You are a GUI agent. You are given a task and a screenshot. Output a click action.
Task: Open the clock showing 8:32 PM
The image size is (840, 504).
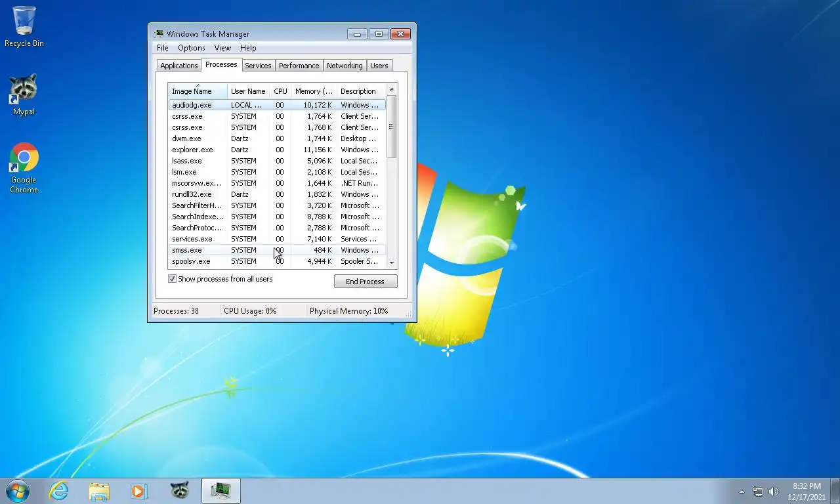[807, 492]
